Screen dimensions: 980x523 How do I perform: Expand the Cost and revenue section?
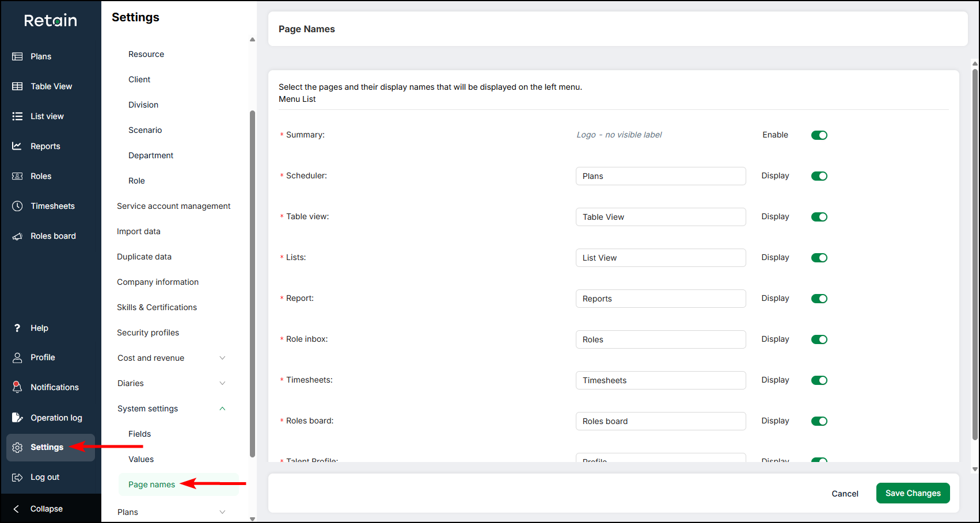coord(222,358)
